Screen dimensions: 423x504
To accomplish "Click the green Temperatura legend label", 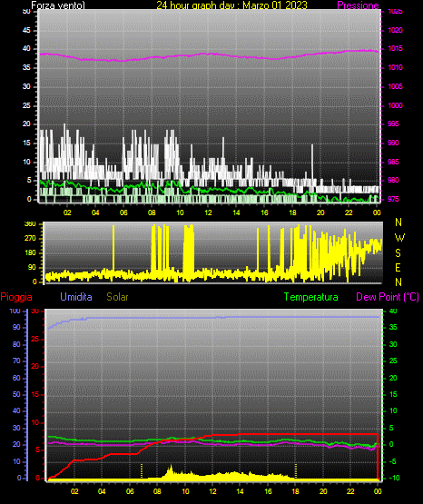I will click(x=310, y=297).
